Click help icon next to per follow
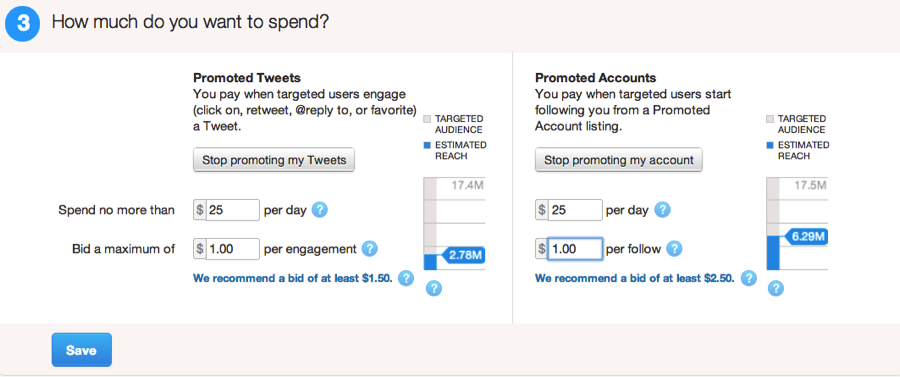 pyautogui.click(x=674, y=249)
